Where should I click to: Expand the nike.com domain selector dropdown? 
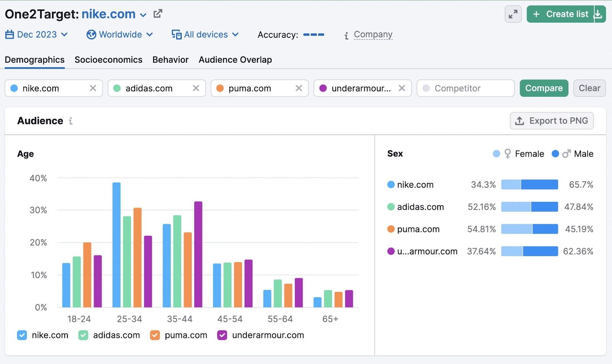tap(143, 15)
